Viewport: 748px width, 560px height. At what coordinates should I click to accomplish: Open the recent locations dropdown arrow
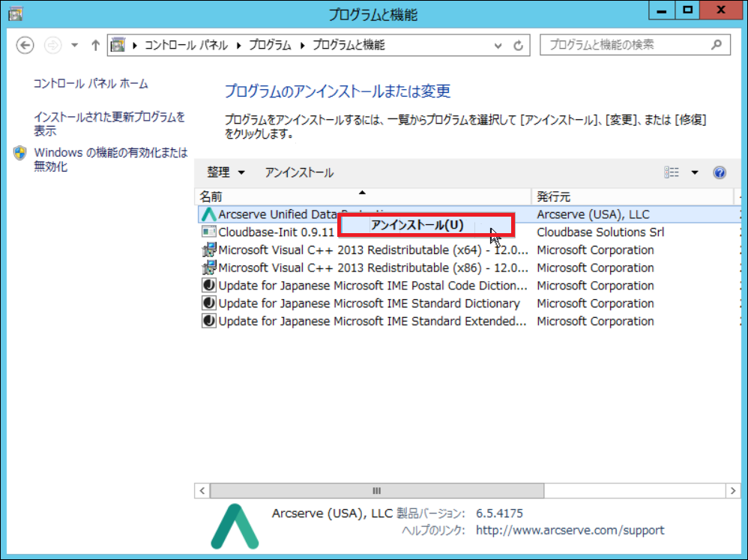[x=74, y=45]
